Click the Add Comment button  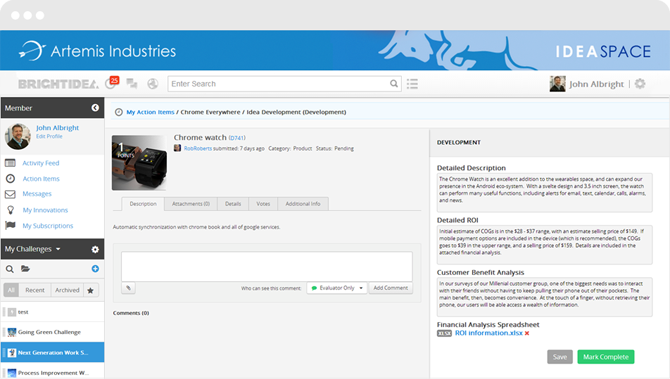point(391,288)
